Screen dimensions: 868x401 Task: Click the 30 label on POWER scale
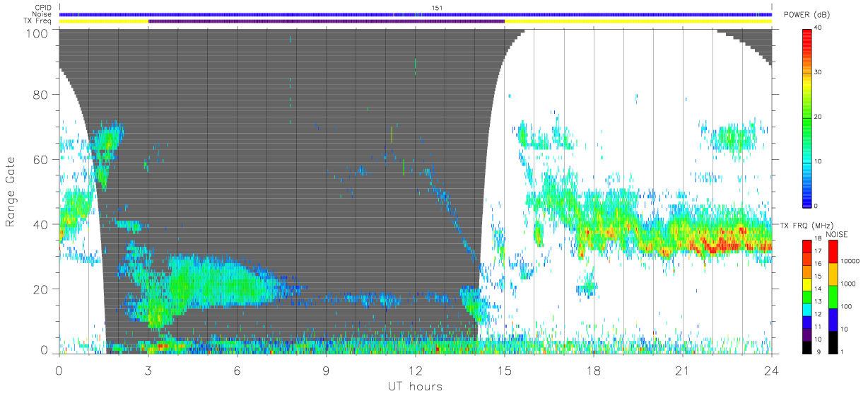coord(819,73)
